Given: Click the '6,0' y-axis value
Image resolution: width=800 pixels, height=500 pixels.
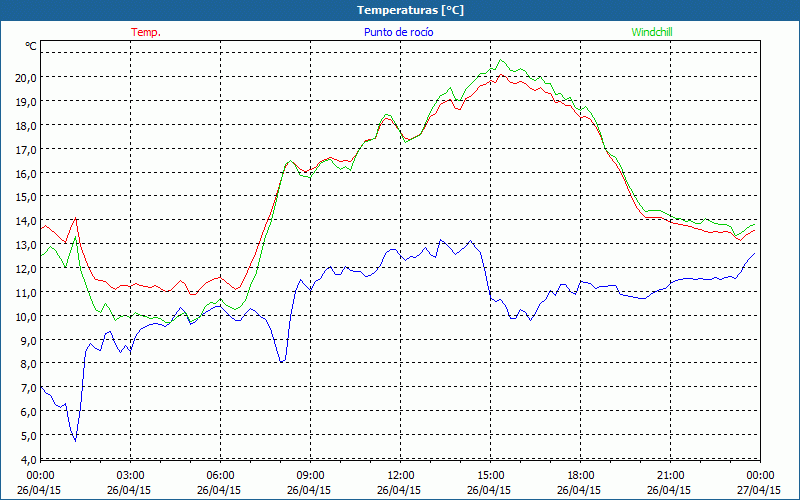Looking at the screenshot, I should point(29,412).
